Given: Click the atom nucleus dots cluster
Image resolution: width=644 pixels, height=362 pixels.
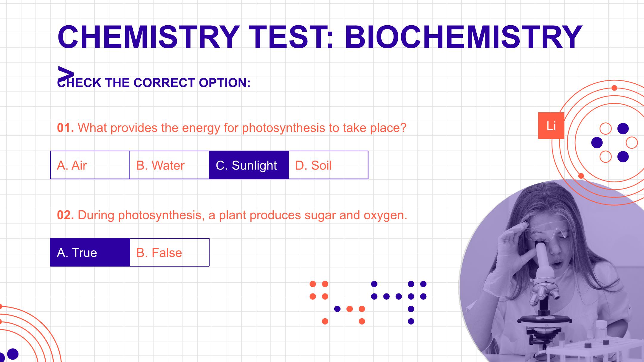Looking at the screenshot, I should point(614,143).
